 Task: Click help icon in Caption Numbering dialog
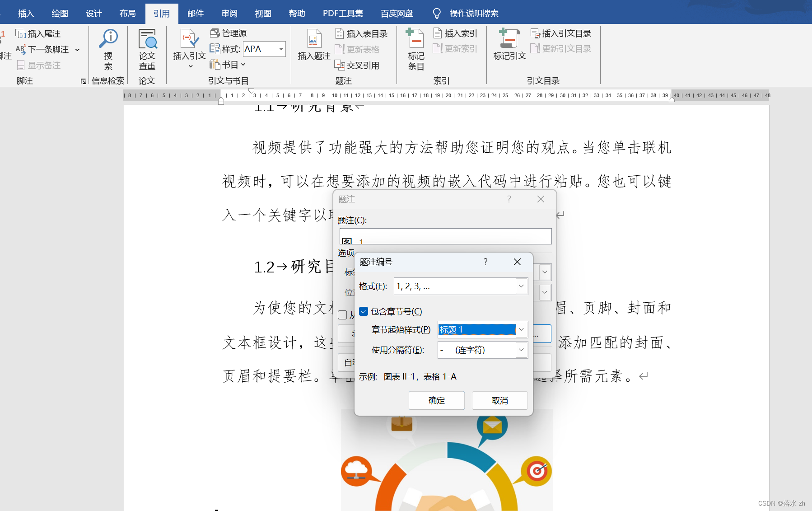click(485, 262)
